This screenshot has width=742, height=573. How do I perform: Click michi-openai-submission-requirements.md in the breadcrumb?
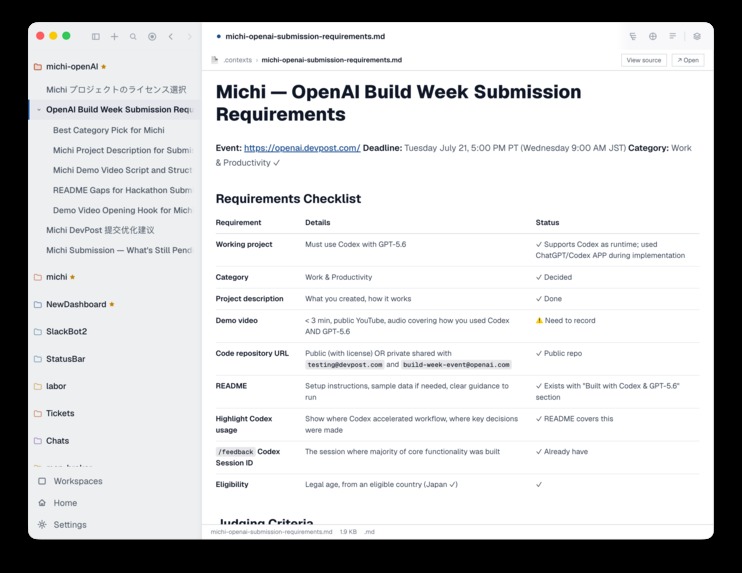[331, 60]
